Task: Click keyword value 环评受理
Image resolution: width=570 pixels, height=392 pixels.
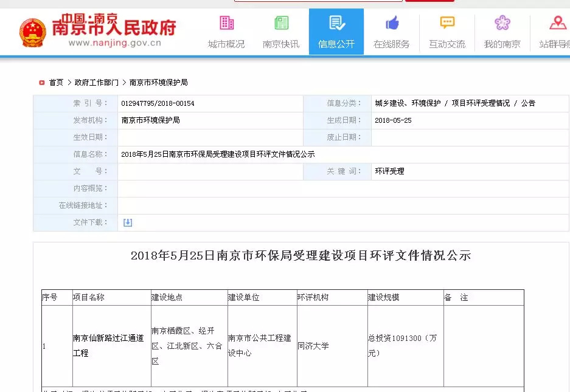Action: (389, 171)
